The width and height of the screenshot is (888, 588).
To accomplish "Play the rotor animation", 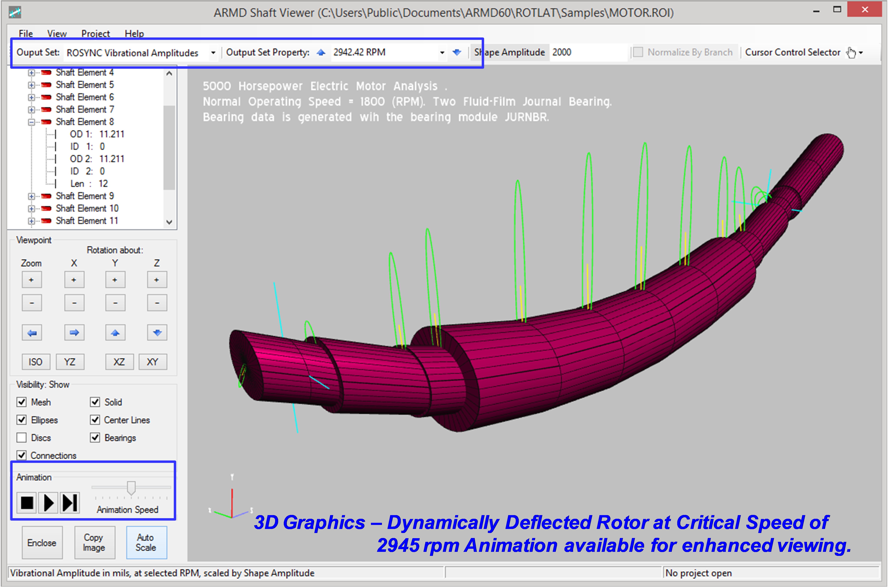I will tap(49, 502).
